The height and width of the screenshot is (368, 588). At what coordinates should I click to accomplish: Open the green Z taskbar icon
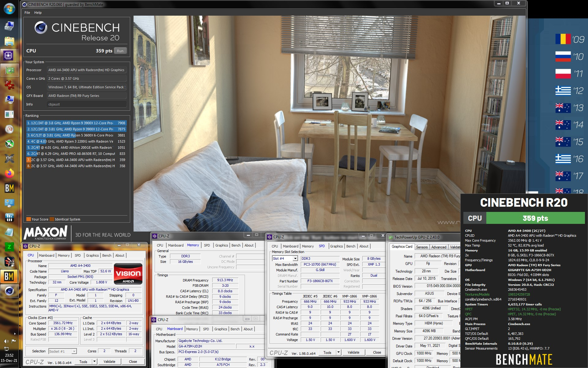click(x=9, y=247)
